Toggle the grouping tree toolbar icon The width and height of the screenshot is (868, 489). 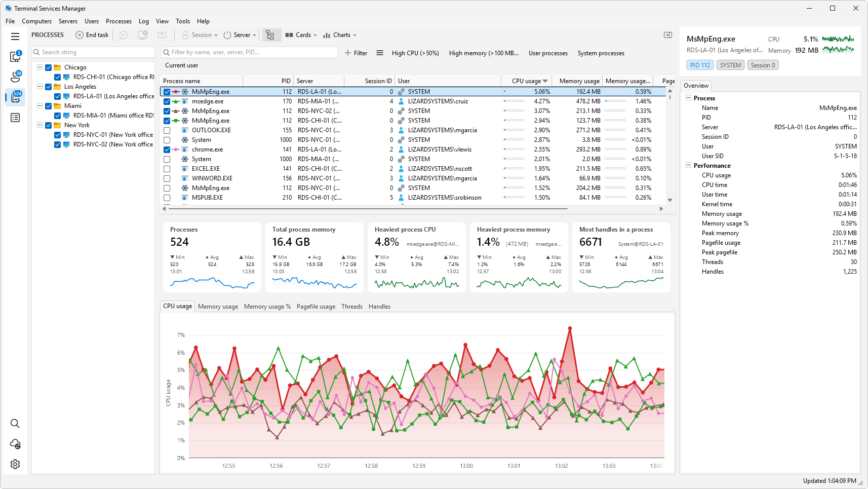pyautogui.click(x=270, y=35)
